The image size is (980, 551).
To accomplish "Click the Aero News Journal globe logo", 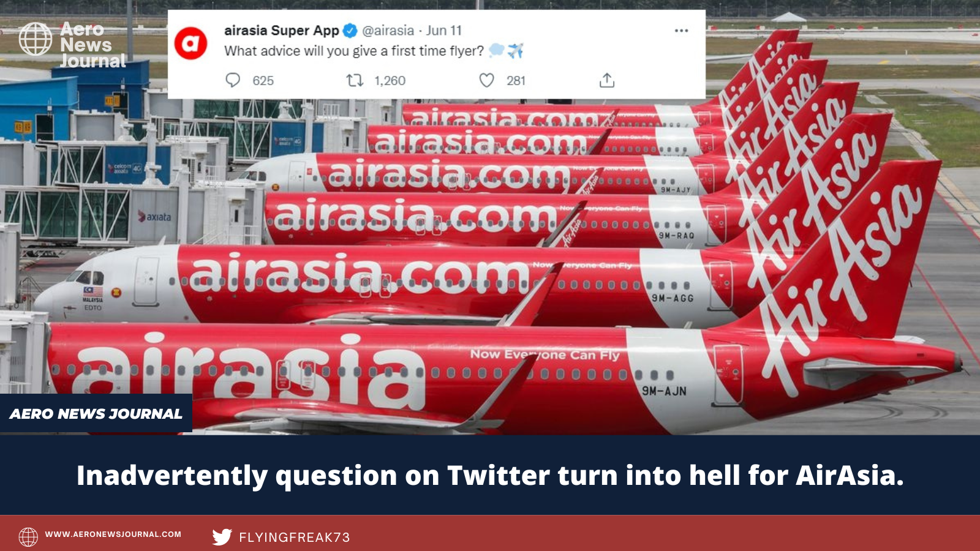I will pos(36,39).
